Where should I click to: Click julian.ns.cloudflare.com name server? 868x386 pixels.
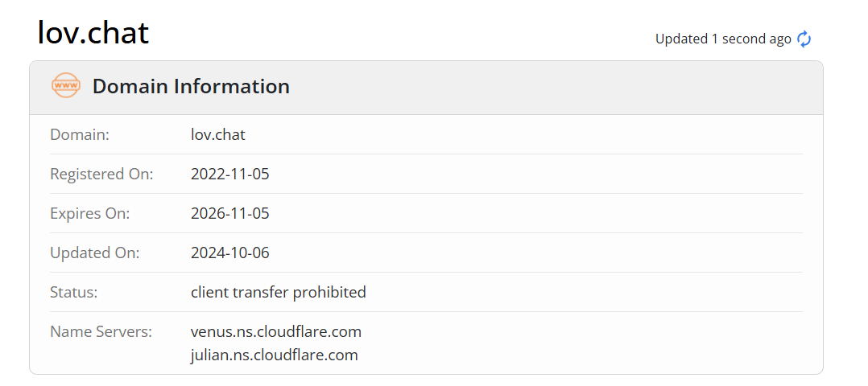pos(274,355)
